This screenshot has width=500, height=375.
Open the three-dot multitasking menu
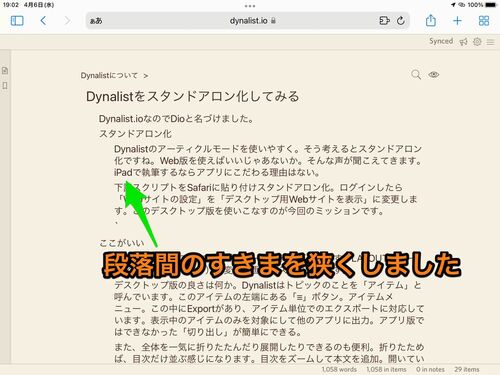[250, 6]
